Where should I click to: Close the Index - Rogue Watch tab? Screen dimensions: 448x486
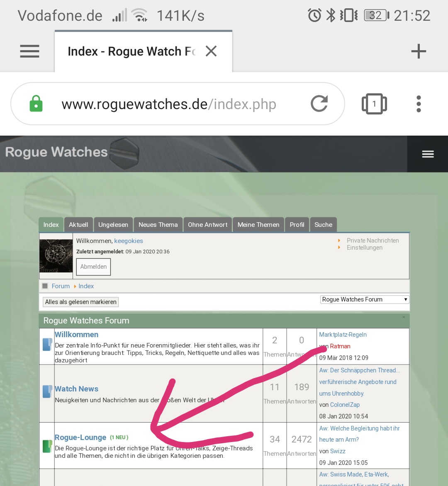pos(211,51)
